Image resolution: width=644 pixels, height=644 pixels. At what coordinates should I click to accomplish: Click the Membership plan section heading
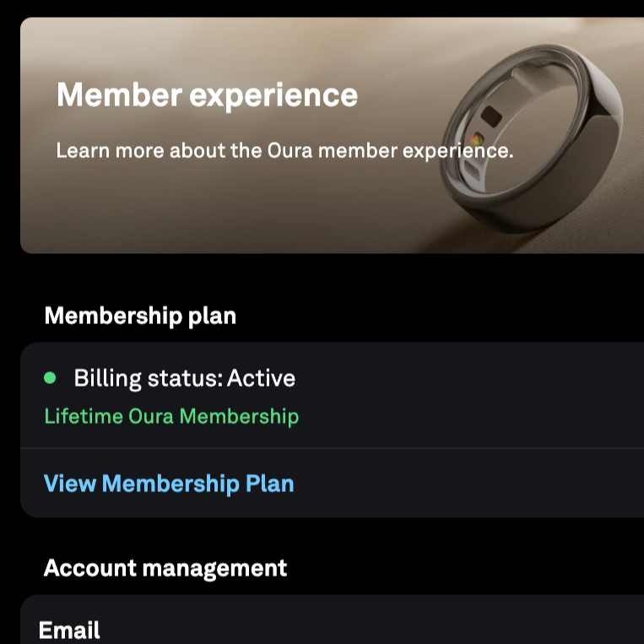[140, 316]
